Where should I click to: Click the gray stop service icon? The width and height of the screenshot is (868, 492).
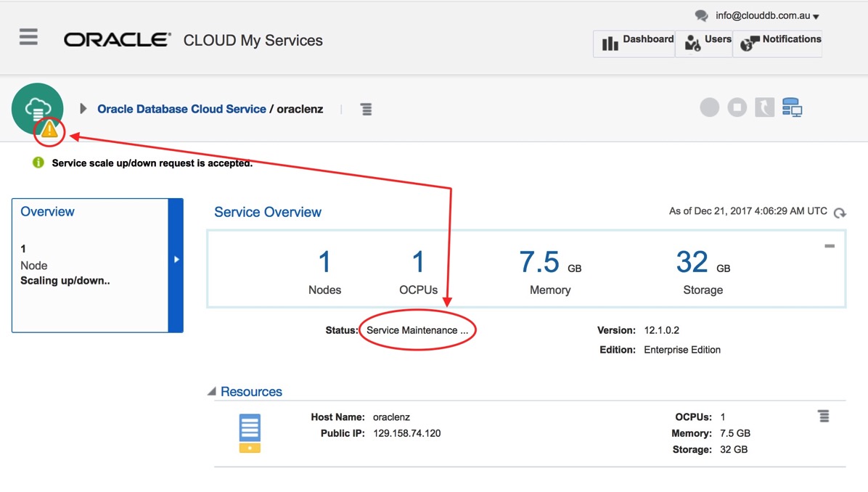(737, 108)
